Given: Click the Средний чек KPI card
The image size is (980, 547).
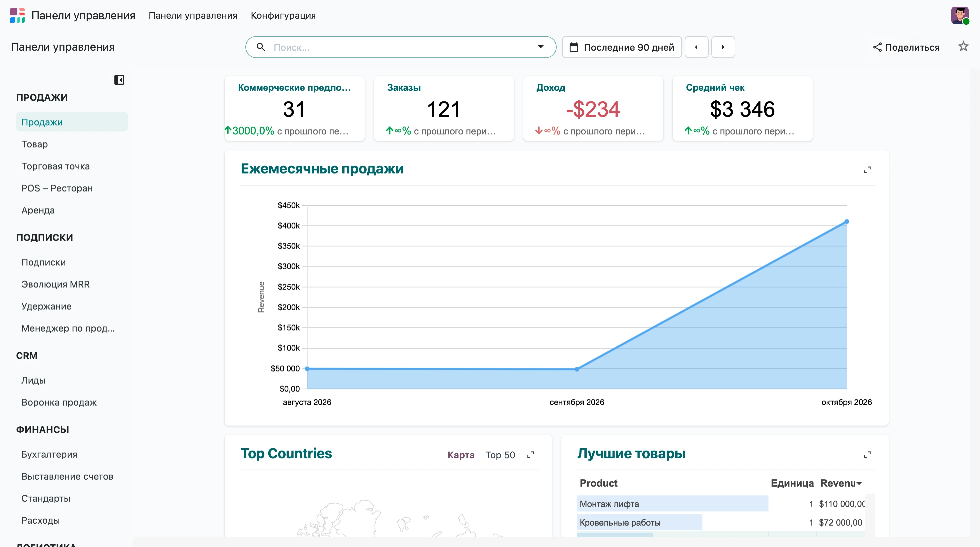Looking at the screenshot, I should coord(742,108).
